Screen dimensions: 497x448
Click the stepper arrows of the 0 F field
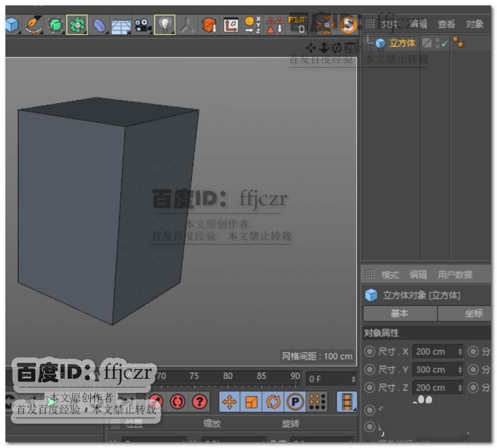coord(354,379)
